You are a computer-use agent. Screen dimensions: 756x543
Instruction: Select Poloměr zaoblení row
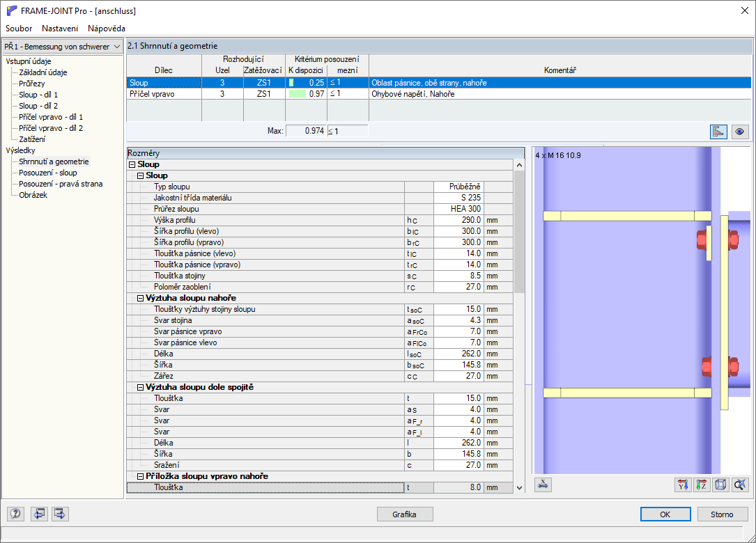[x=320, y=287]
